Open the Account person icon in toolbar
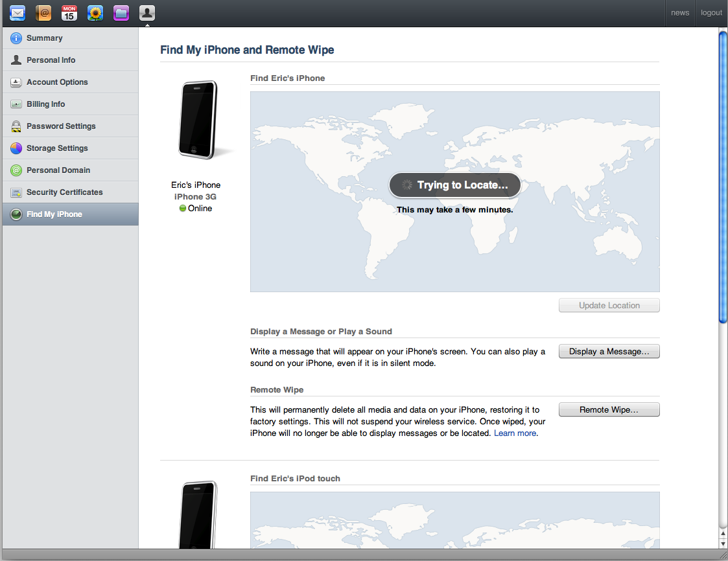The height and width of the screenshot is (561, 728). click(x=147, y=12)
